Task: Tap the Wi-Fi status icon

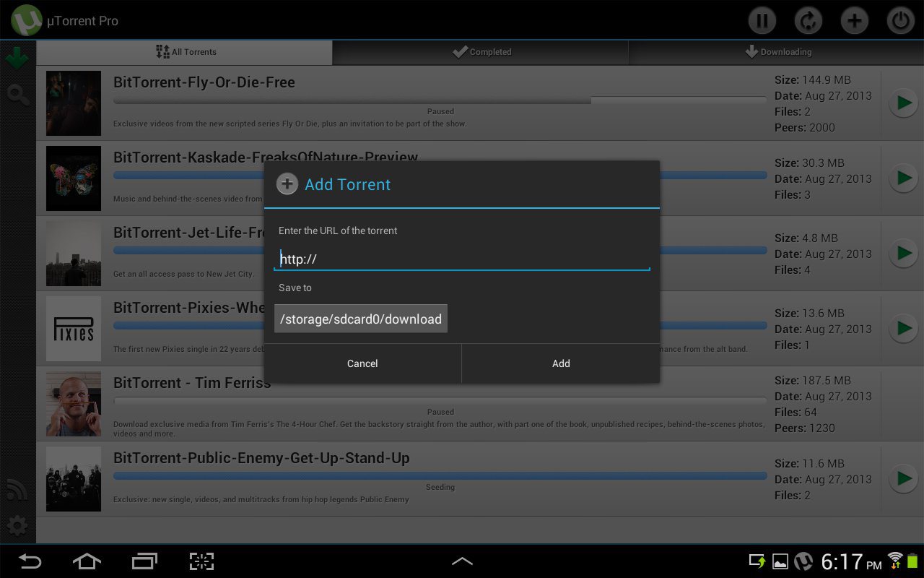Action: coord(895,561)
